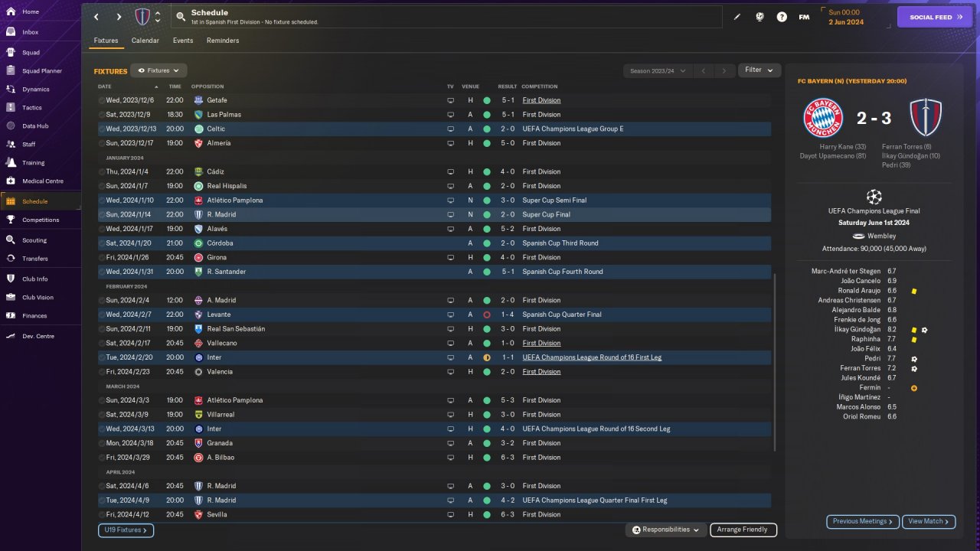Click the Celtic club badge
Image resolution: width=980 pixels, height=551 pixels.
tap(198, 129)
